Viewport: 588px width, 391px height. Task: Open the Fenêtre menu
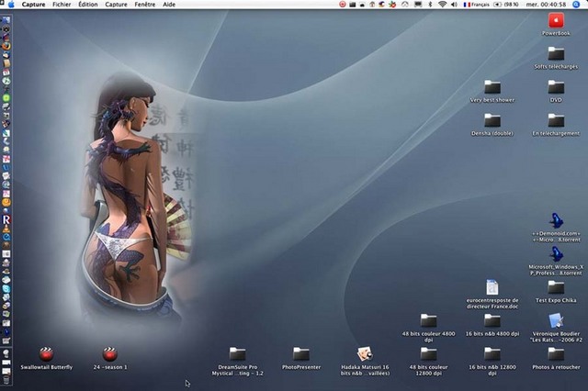(145, 5)
